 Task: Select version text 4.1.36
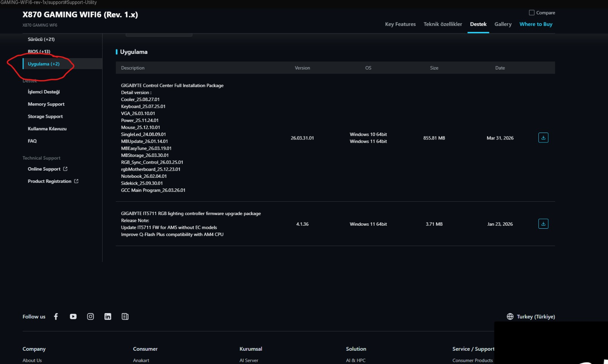click(302, 224)
